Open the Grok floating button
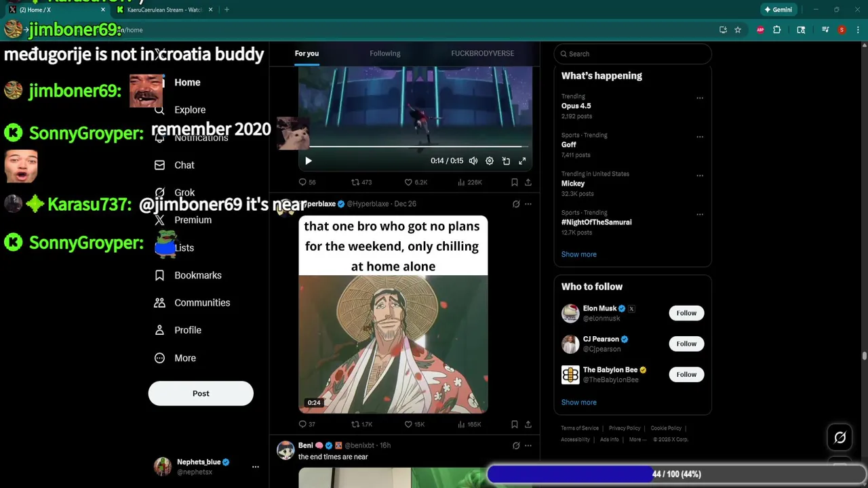The height and width of the screenshot is (488, 868). pos(840,438)
